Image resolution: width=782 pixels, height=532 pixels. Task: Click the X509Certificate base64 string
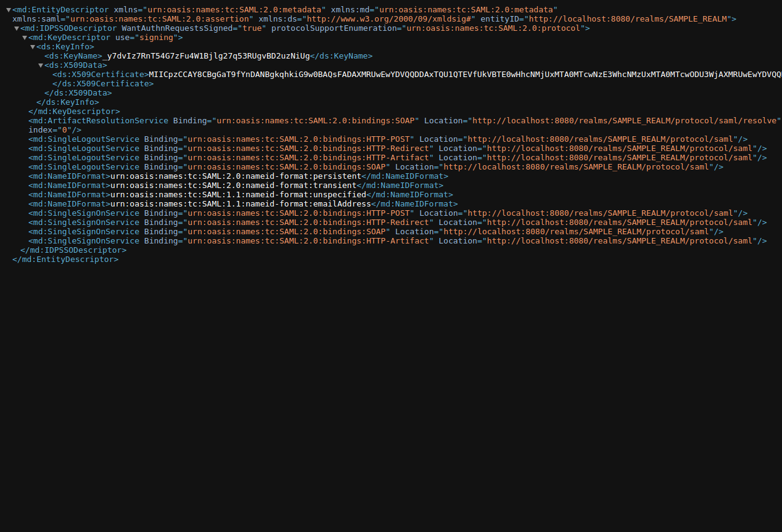pos(463,75)
